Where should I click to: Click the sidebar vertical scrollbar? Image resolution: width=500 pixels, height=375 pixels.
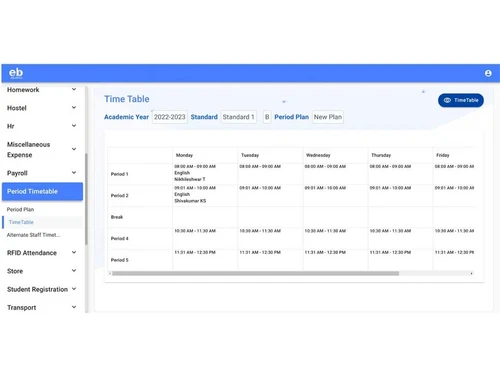pyautogui.click(x=86, y=199)
